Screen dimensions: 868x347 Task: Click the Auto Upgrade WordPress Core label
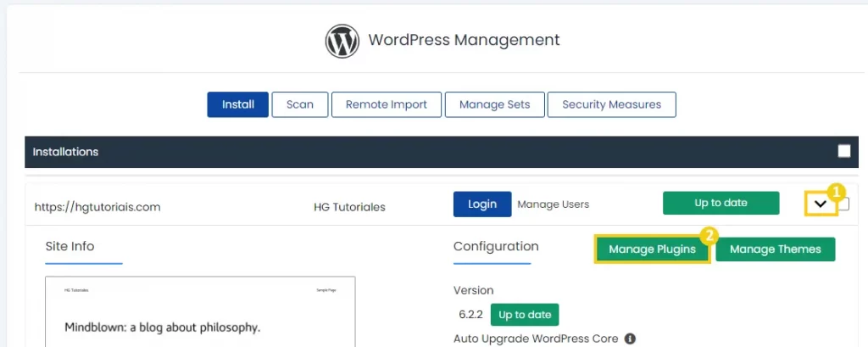coord(536,339)
